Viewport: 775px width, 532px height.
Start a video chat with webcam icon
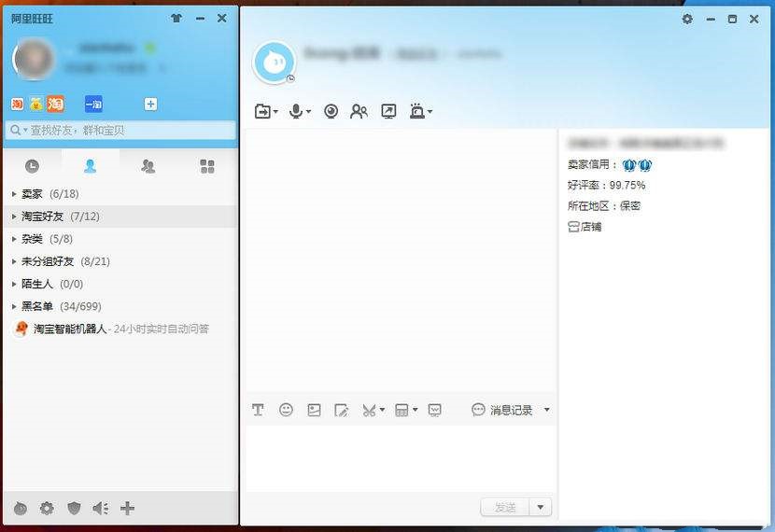pyautogui.click(x=331, y=111)
